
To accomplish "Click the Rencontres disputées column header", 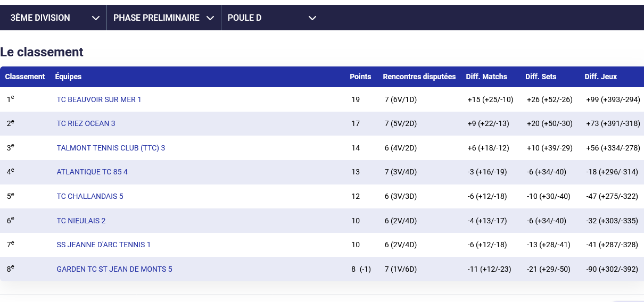I will coord(419,77).
